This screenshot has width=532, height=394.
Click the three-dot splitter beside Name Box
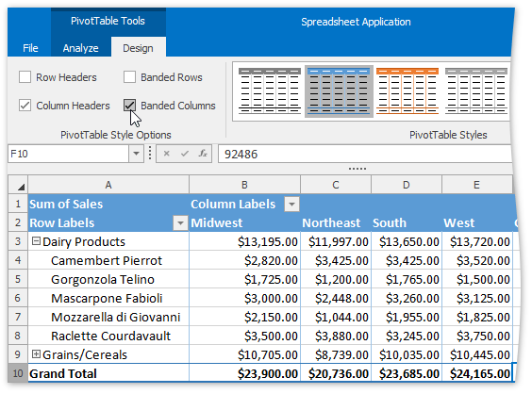[x=150, y=154]
